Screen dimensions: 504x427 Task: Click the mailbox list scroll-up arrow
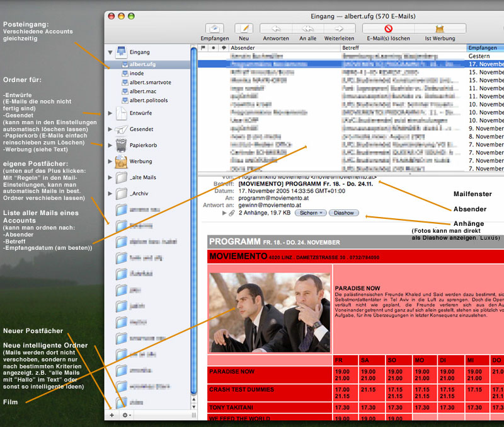[194, 399]
